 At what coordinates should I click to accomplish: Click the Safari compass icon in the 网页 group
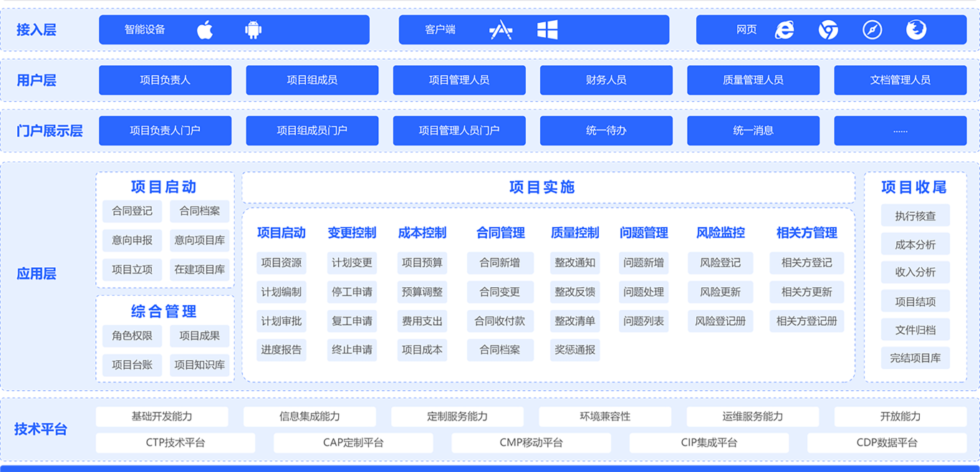(x=872, y=29)
